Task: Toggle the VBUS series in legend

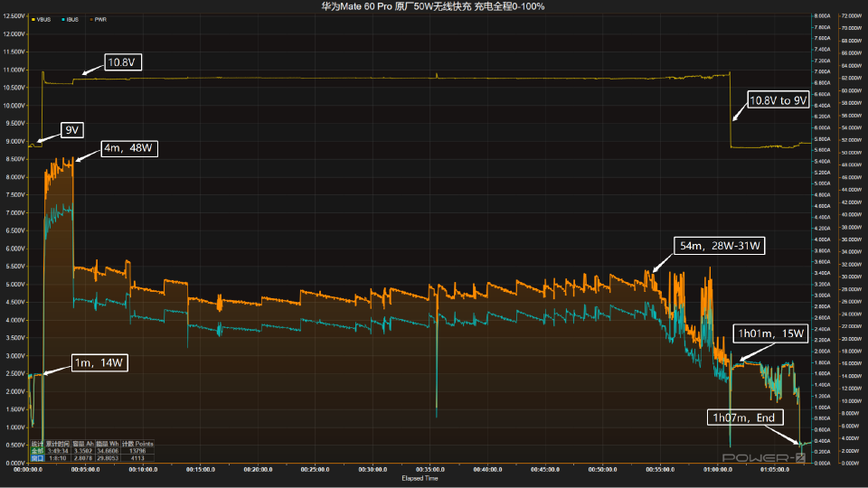Action: click(x=43, y=18)
